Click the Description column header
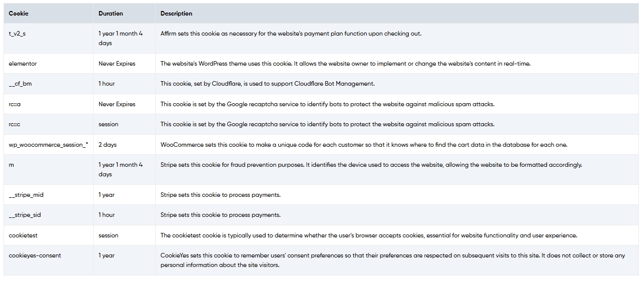 click(x=176, y=14)
